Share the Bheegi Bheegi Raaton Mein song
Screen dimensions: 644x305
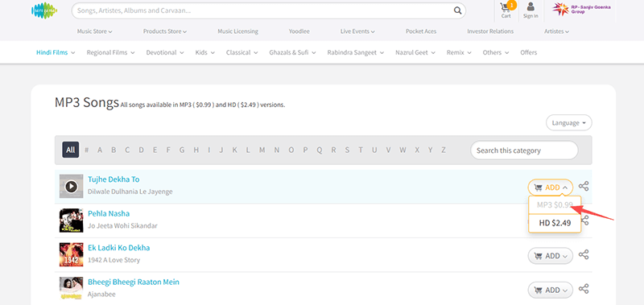(584, 289)
